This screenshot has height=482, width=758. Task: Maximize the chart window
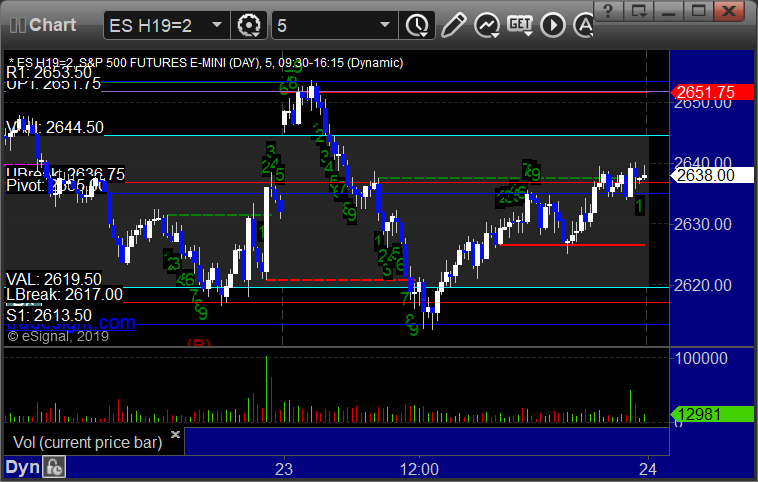pyautogui.click(x=699, y=10)
